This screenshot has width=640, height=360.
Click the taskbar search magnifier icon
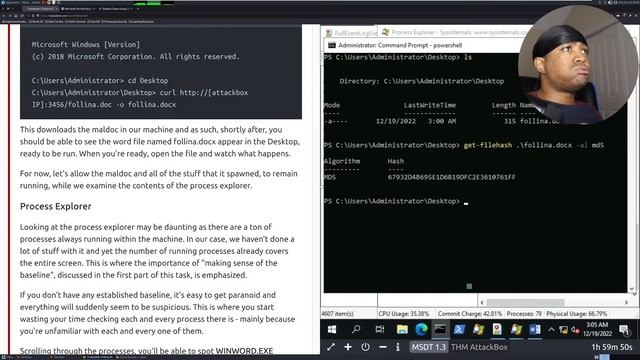(356, 329)
